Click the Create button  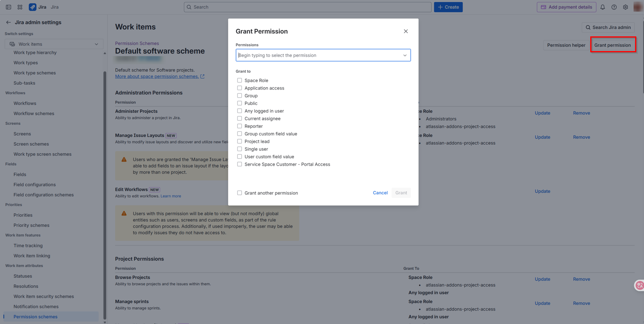(x=448, y=7)
